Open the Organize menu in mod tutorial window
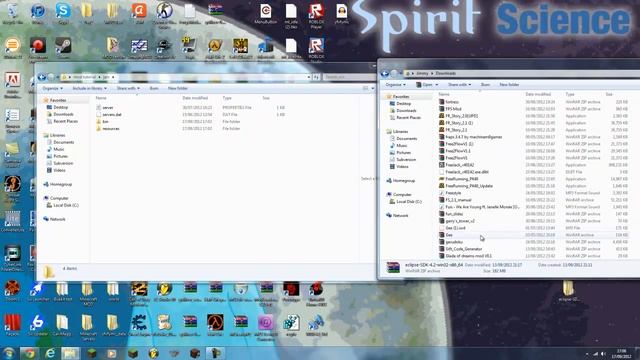This screenshot has height=360, width=640. tap(53, 88)
